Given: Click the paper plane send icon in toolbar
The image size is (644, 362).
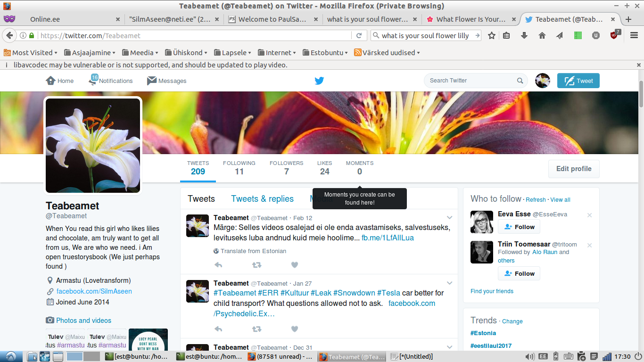Looking at the screenshot, I should (x=560, y=35).
